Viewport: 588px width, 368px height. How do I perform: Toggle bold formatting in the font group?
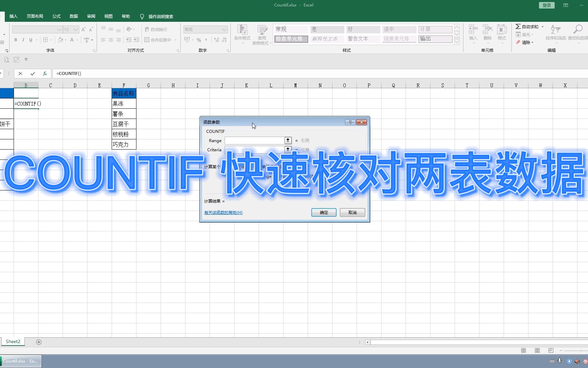[x=16, y=40]
